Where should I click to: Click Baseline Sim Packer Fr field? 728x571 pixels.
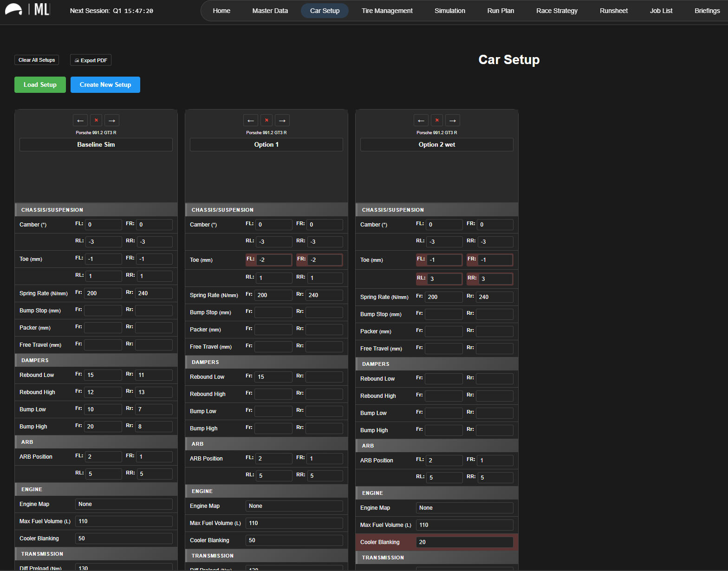tap(103, 328)
